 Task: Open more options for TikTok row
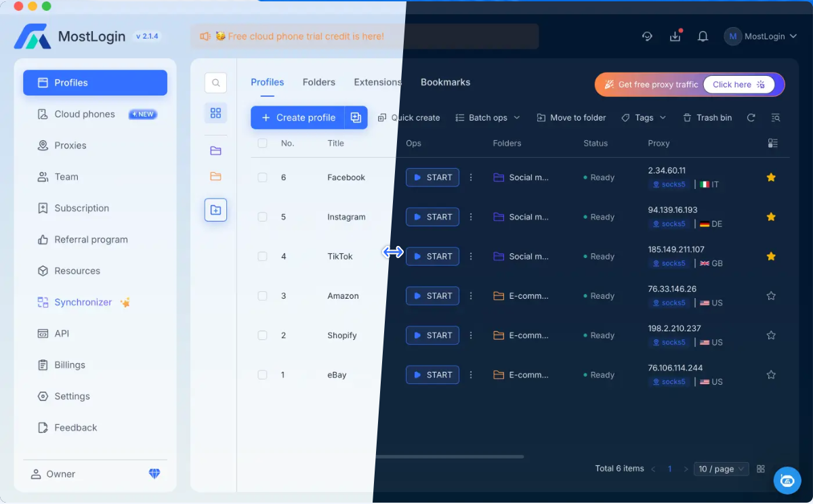click(x=471, y=256)
